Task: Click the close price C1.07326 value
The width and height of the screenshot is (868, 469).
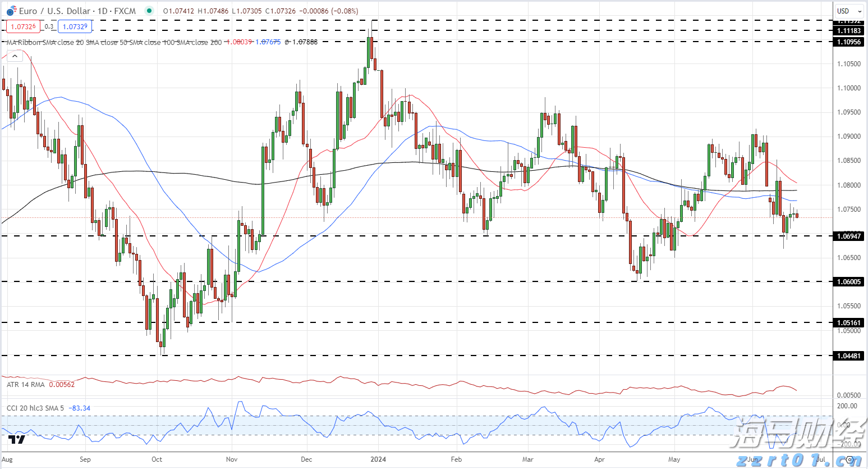Action: (281, 11)
